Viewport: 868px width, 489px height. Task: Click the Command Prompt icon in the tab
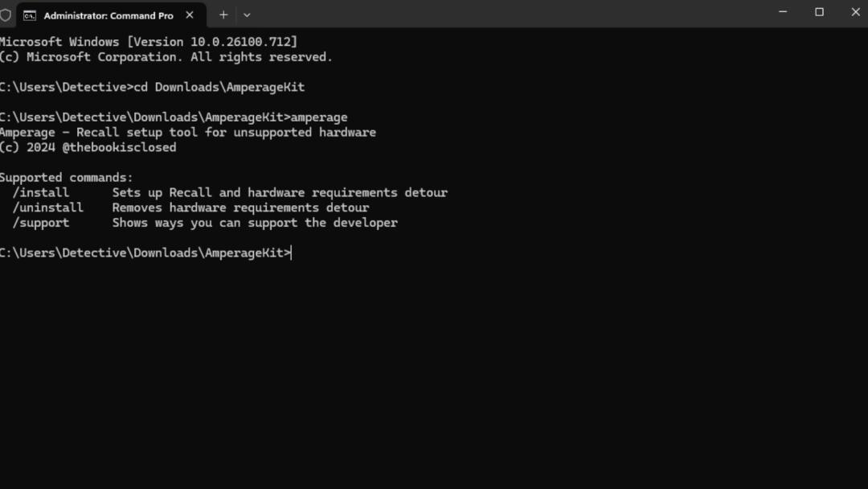click(30, 15)
